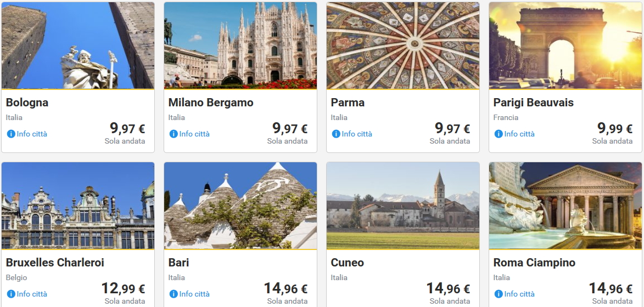This screenshot has width=644, height=307.
Task: Click the info icon for Milano Bergamo
Action: (173, 134)
